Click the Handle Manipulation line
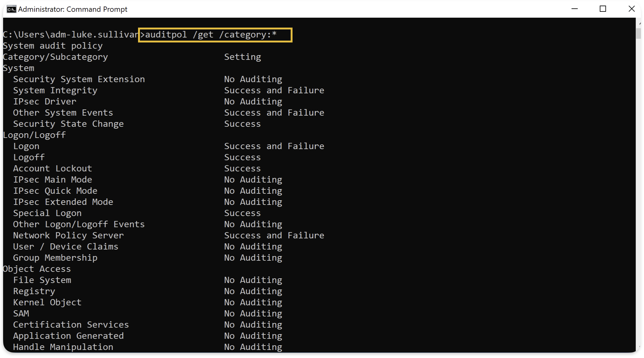Image resolution: width=644 pixels, height=358 pixels. pos(63,347)
